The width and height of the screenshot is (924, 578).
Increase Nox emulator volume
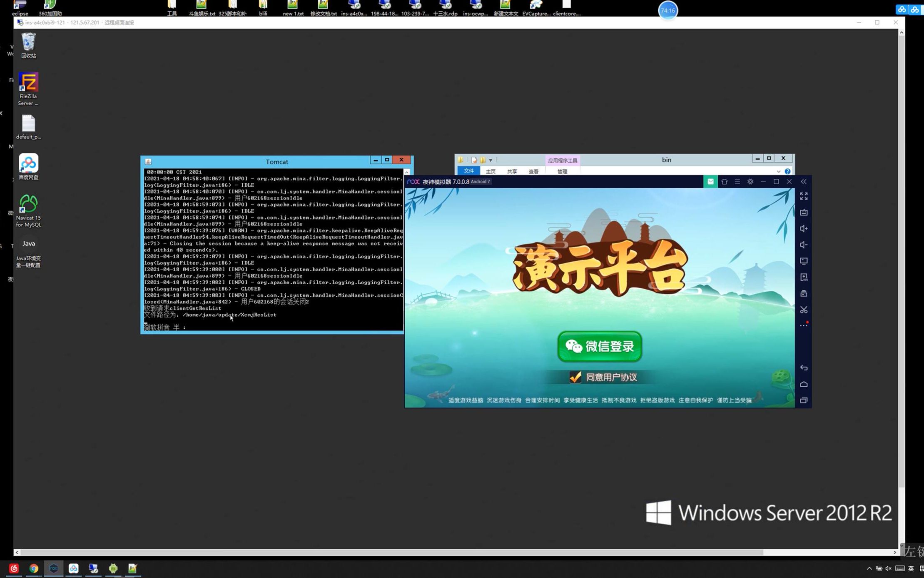coord(804,228)
